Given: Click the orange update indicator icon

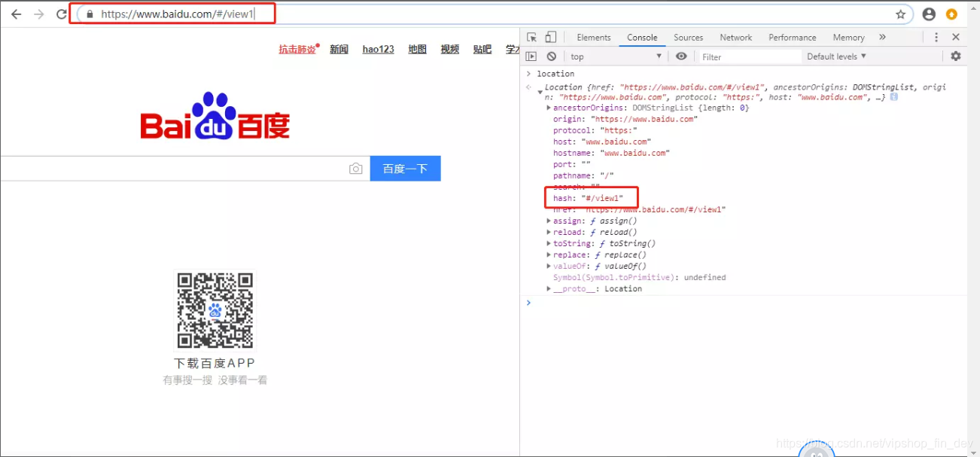Looking at the screenshot, I should (x=952, y=14).
